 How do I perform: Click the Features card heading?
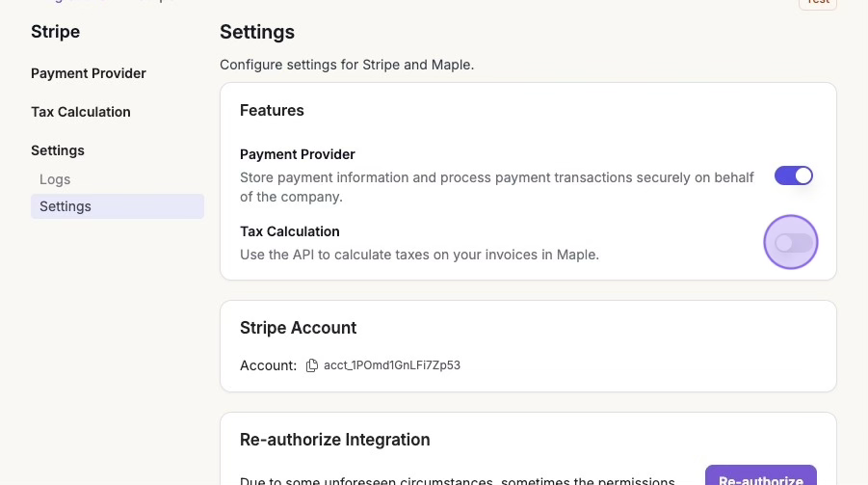(x=272, y=110)
